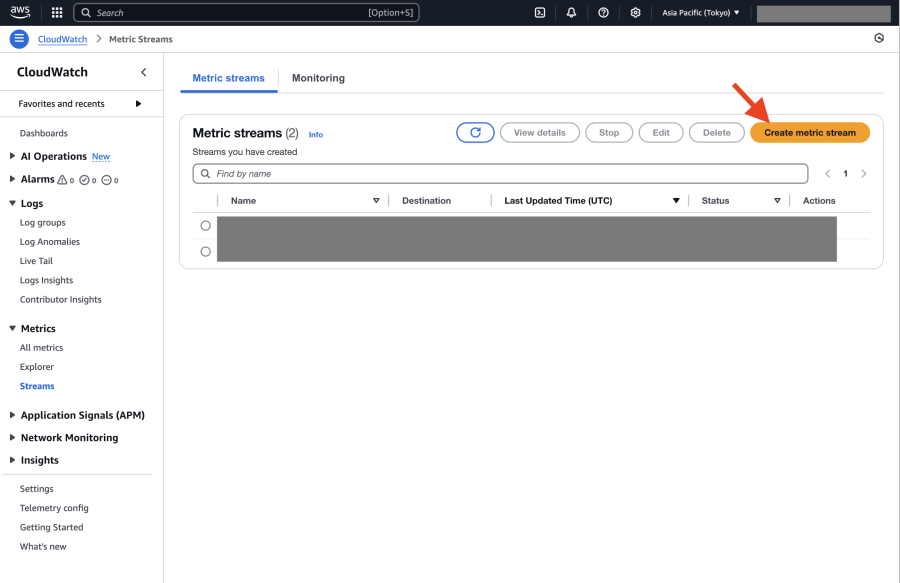Click the View details button
The width and height of the screenshot is (900, 583).
point(540,133)
